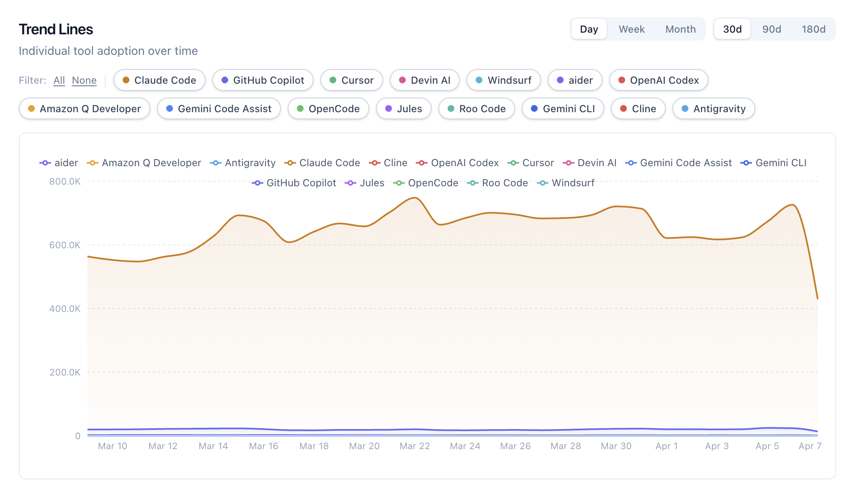
Task: Click the GitHub Copilot chart legend marker
Action: [258, 183]
